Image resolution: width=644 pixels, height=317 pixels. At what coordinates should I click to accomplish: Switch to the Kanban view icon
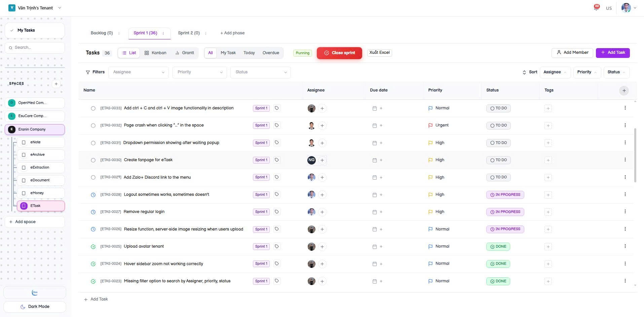coord(155,53)
